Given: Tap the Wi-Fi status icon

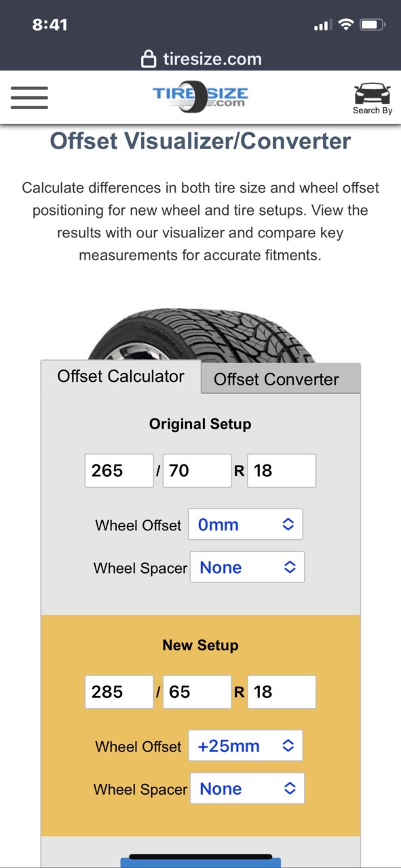Looking at the screenshot, I should [346, 25].
